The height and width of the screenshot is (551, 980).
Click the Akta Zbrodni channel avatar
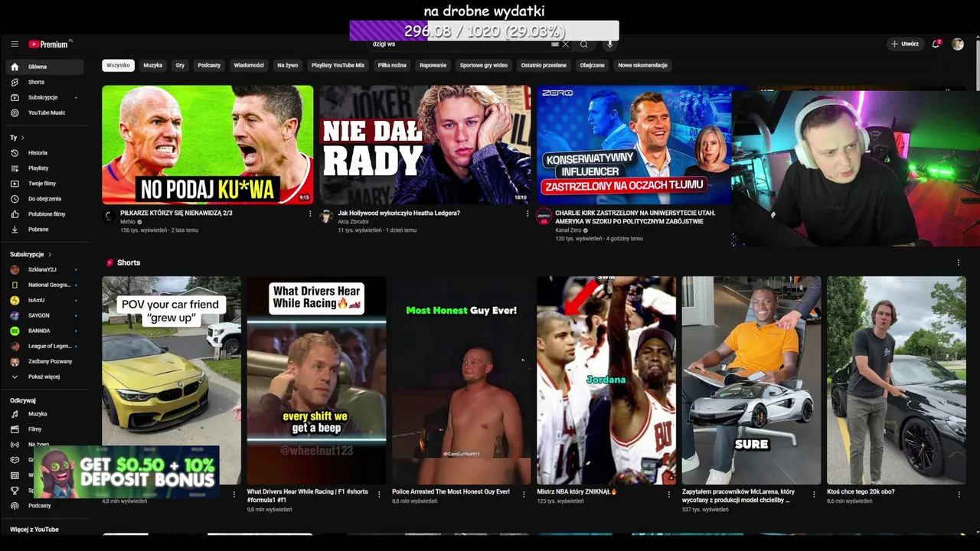(326, 217)
